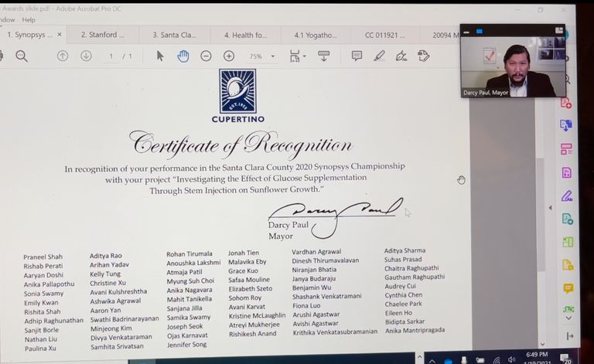Viewport: 594px width, 364px height.
Task: Toggle the right panel with triangle arrow
Action: coord(550,208)
